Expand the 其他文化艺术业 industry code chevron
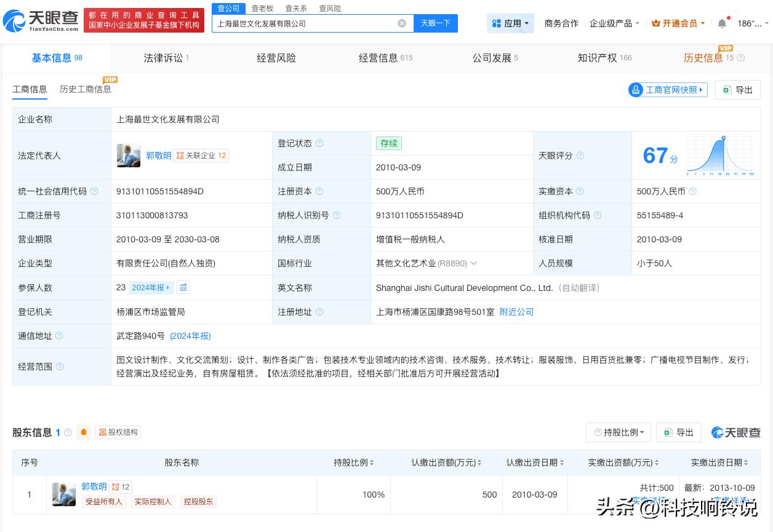The width and height of the screenshot is (773, 532). (472, 263)
